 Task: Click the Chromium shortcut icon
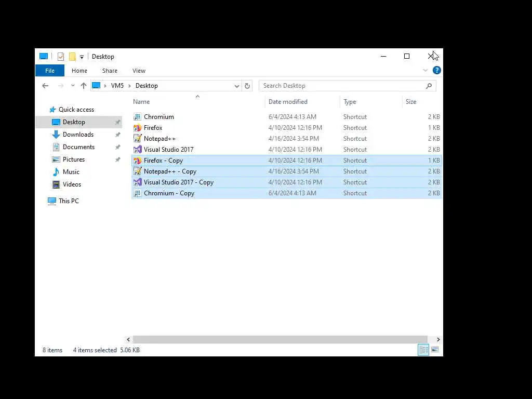(137, 117)
